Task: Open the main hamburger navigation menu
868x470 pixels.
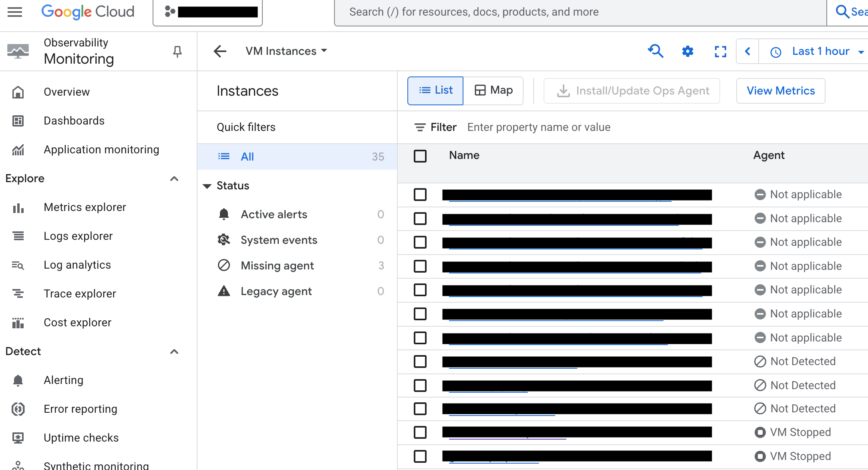Action: 15,12
